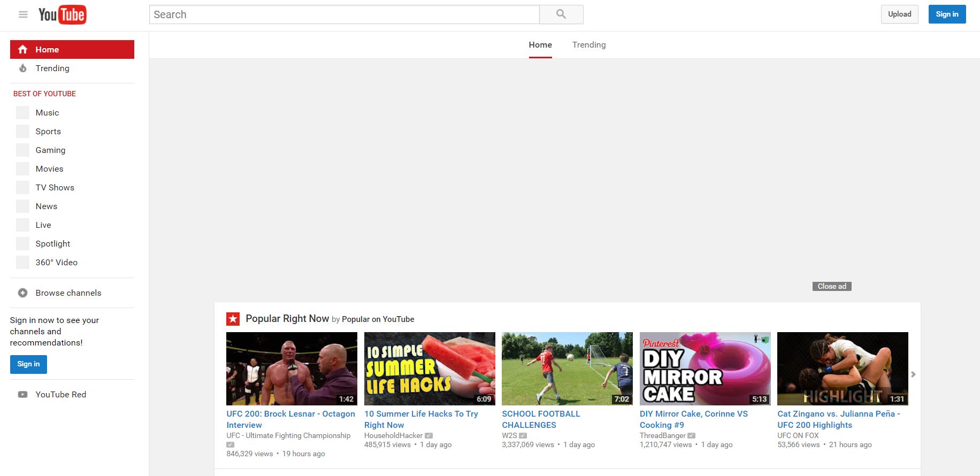
Task: Click the Popular Right Now heading
Action: (x=287, y=319)
